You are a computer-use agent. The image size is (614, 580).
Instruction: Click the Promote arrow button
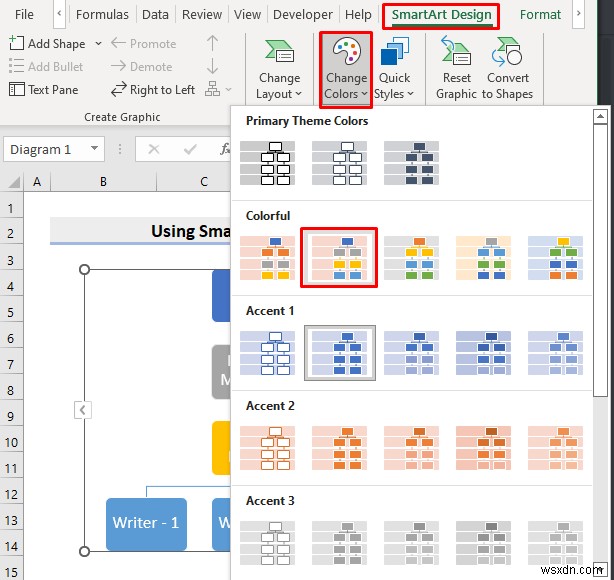[143, 43]
